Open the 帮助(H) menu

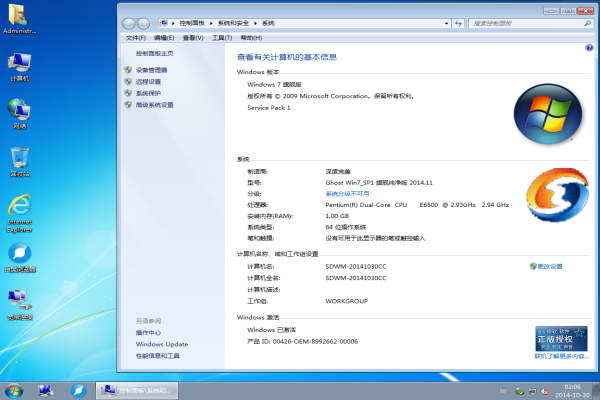(x=251, y=38)
